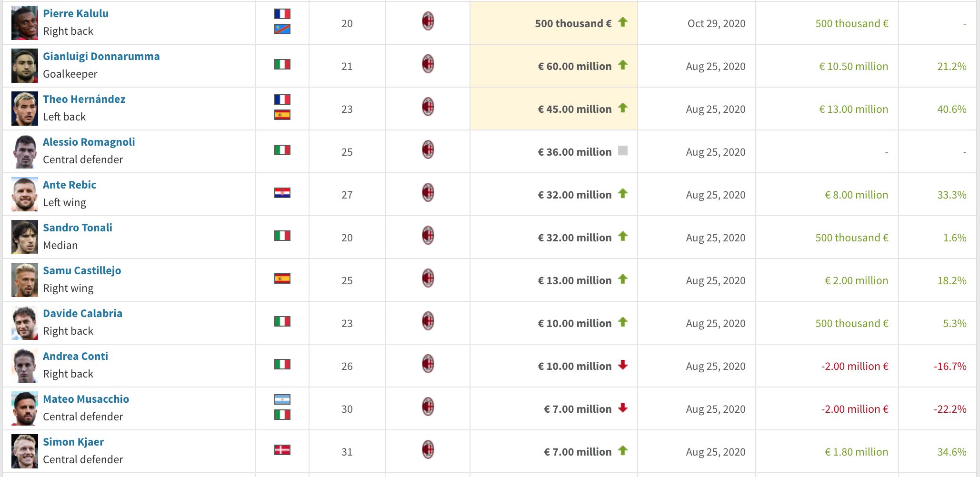Open Gianluigi Donnarumma's player profile link

tap(101, 56)
